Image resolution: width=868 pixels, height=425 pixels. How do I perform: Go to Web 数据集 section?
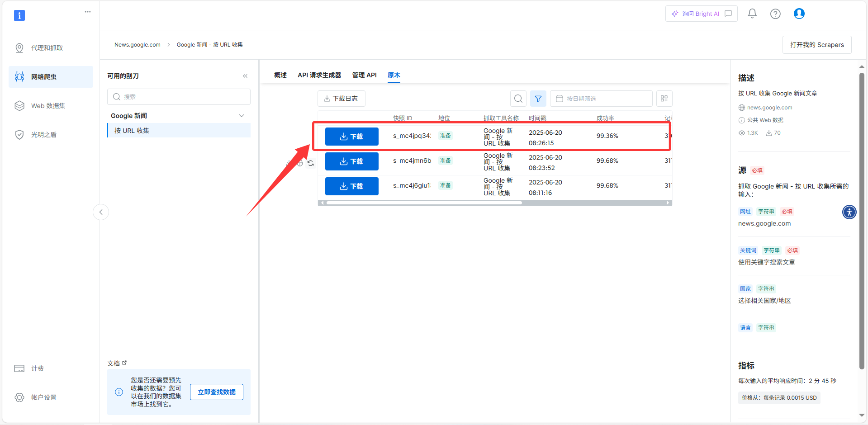(x=51, y=106)
